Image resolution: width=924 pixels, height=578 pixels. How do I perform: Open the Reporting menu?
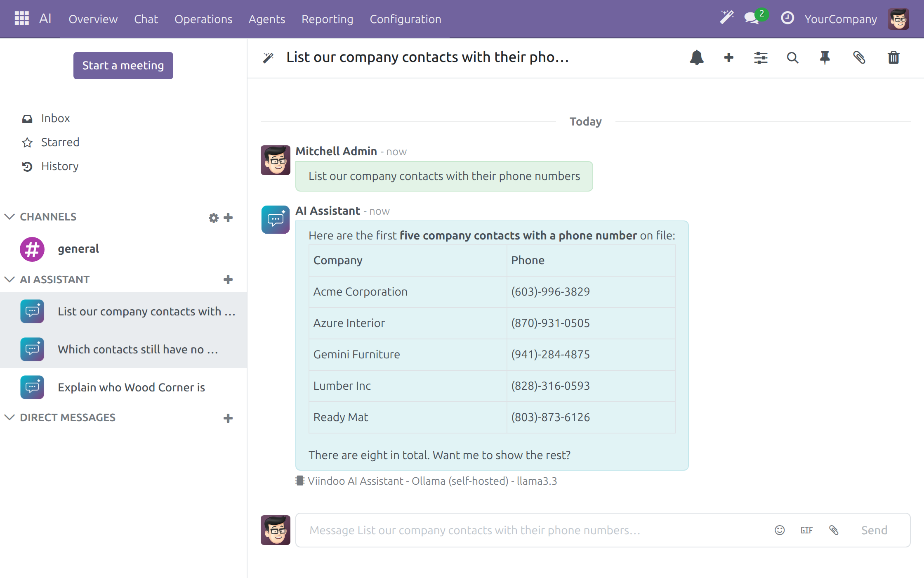point(328,19)
